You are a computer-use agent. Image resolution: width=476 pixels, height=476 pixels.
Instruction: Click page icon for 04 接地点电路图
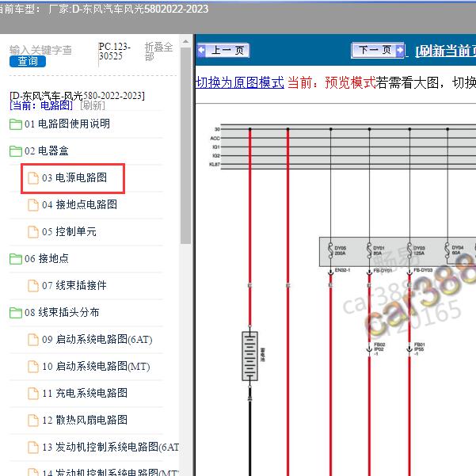pyautogui.click(x=33, y=205)
